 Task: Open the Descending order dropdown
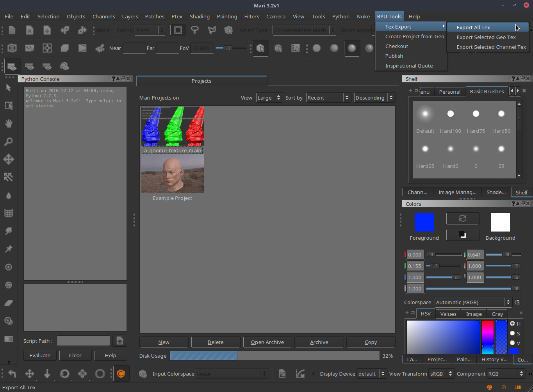pos(374,98)
